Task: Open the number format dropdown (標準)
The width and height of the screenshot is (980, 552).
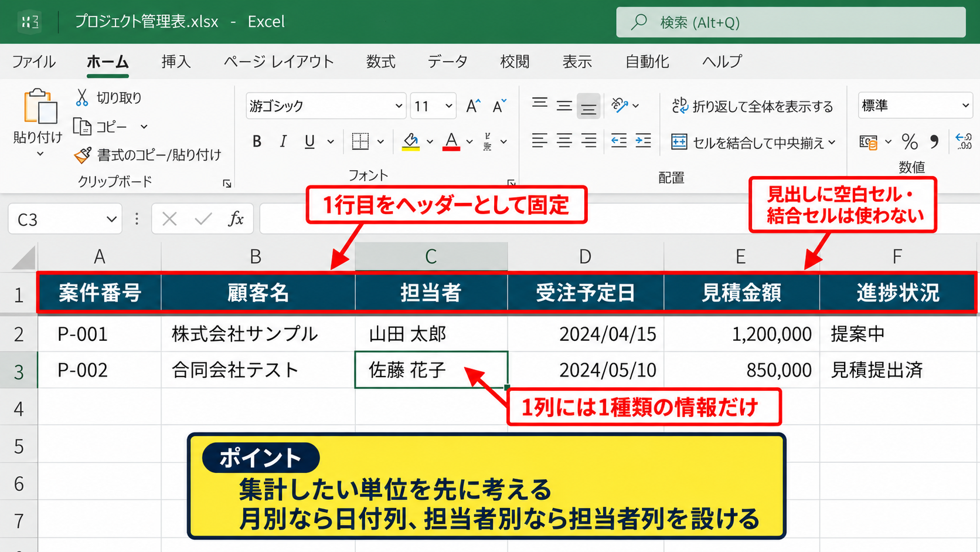Action: coord(965,106)
